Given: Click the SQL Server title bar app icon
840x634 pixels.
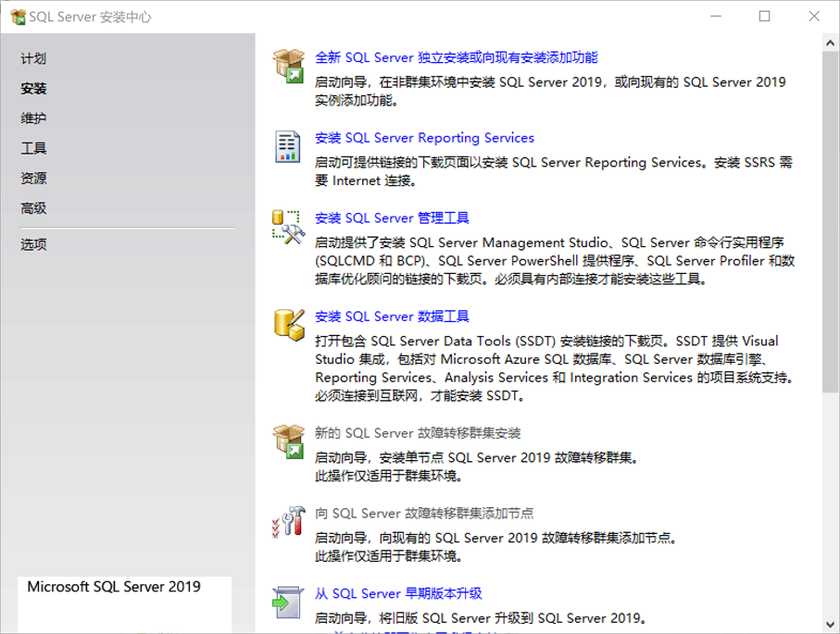Looking at the screenshot, I should (x=18, y=18).
